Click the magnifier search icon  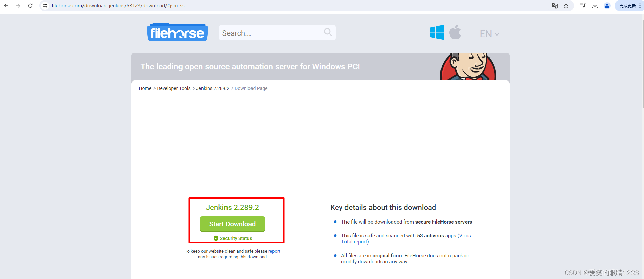[x=328, y=32]
